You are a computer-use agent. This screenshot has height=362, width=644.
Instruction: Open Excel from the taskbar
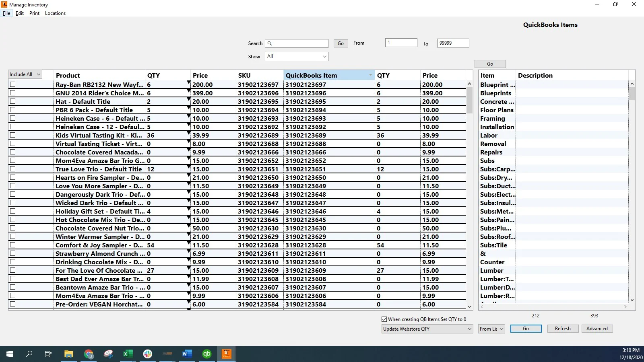click(x=128, y=354)
